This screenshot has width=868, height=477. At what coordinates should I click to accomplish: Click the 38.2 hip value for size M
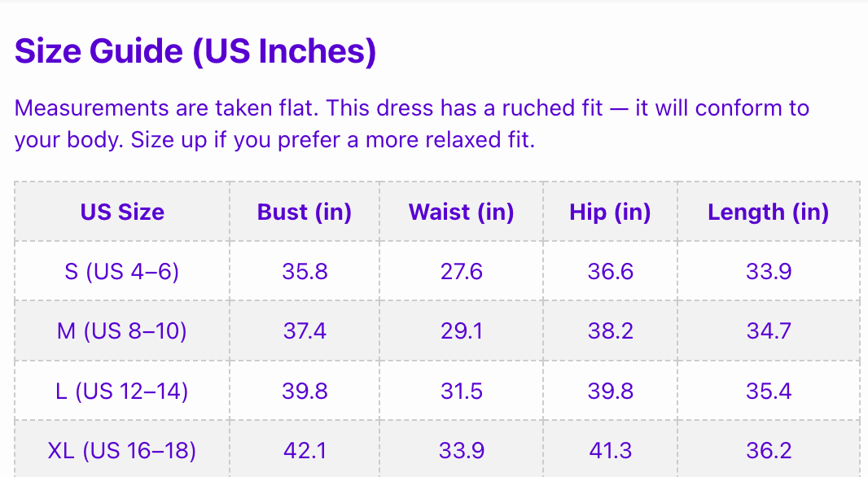pyautogui.click(x=610, y=331)
